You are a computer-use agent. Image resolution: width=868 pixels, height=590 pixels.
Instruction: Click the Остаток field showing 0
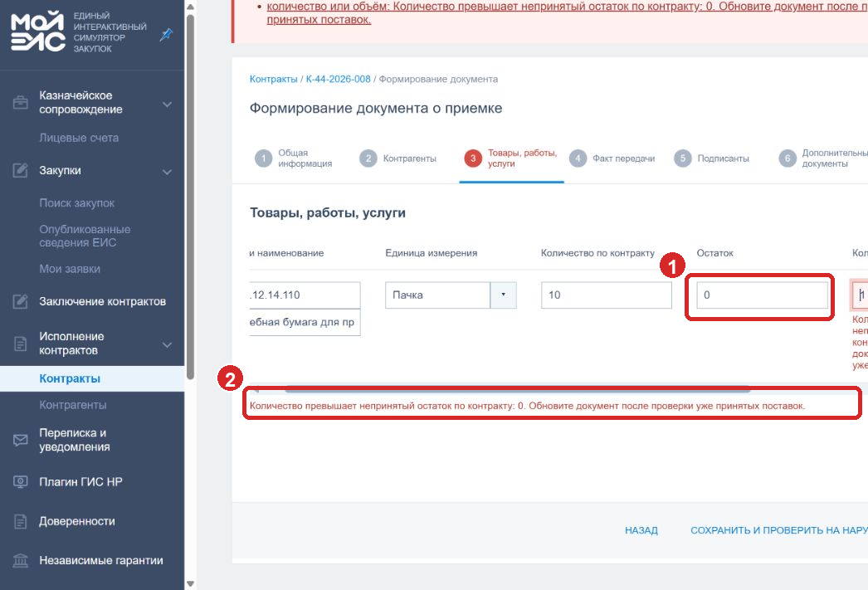762,295
